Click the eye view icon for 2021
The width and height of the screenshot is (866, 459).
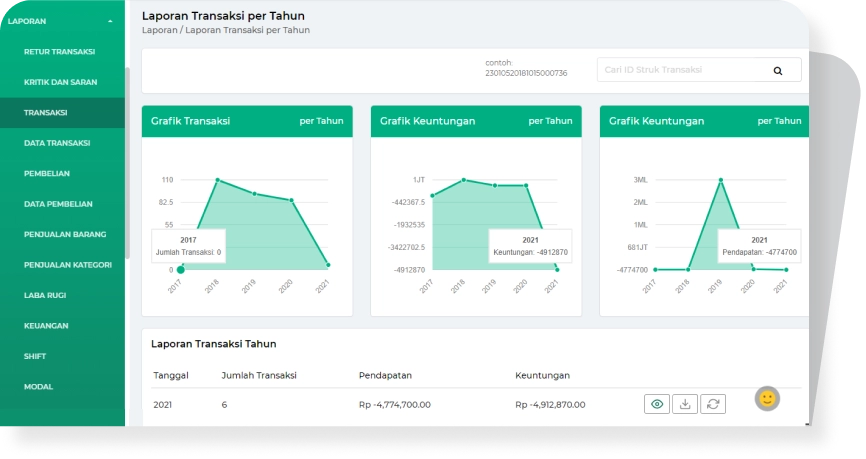click(x=657, y=404)
